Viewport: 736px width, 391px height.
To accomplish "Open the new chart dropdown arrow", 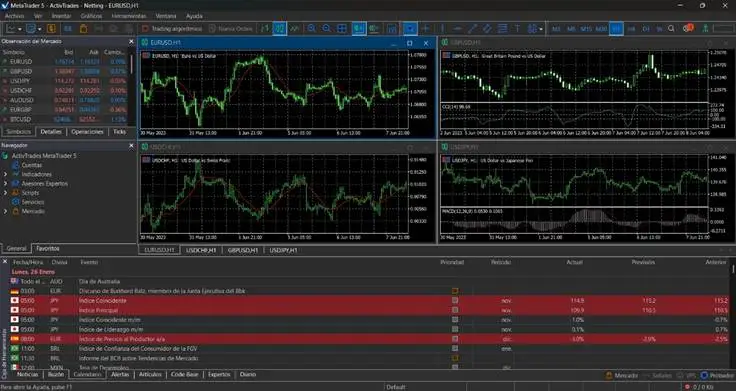I will (20, 29).
